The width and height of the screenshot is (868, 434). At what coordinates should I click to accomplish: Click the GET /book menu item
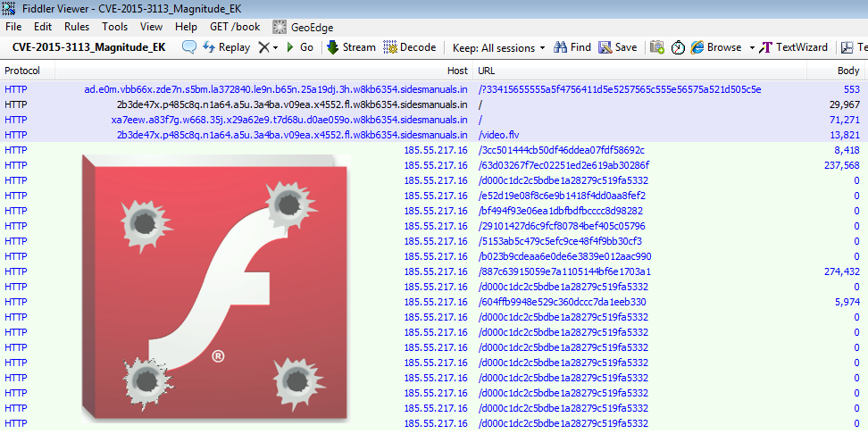click(x=235, y=27)
